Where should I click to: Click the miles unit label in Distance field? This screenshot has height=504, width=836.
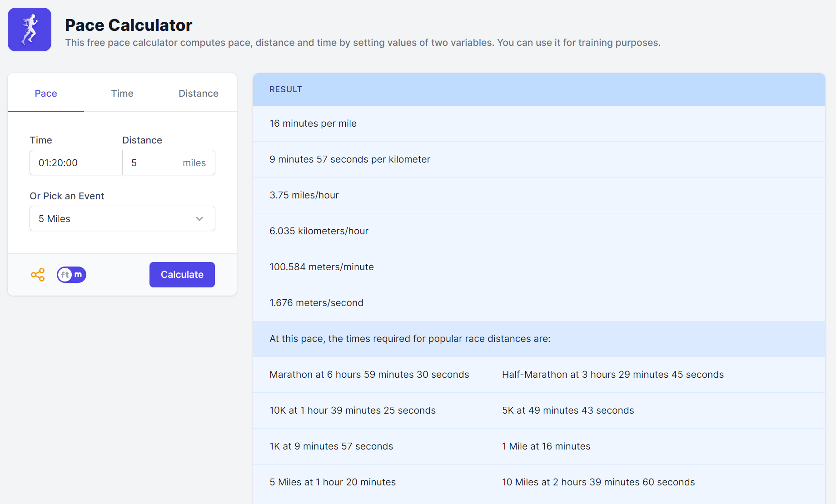pyautogui.click(x=194, y=163)
